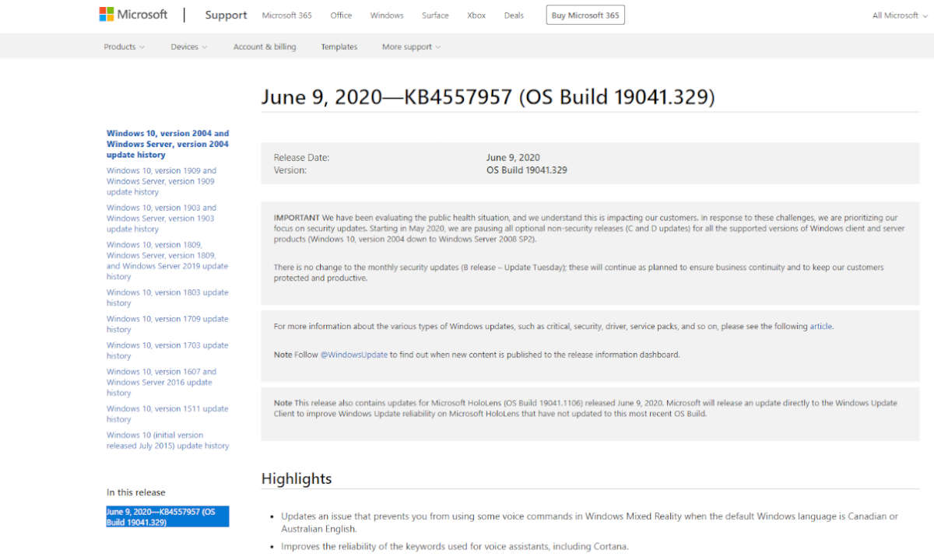Open Windows 10 version 1909 update history
This screenshot has width=934, height=560.
(162, 181)
